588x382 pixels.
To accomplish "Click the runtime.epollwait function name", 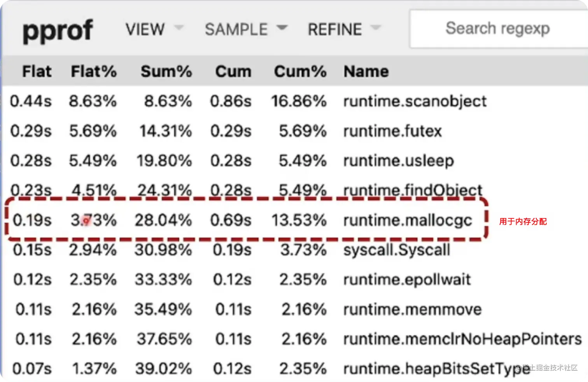I will tap(407, 280).
